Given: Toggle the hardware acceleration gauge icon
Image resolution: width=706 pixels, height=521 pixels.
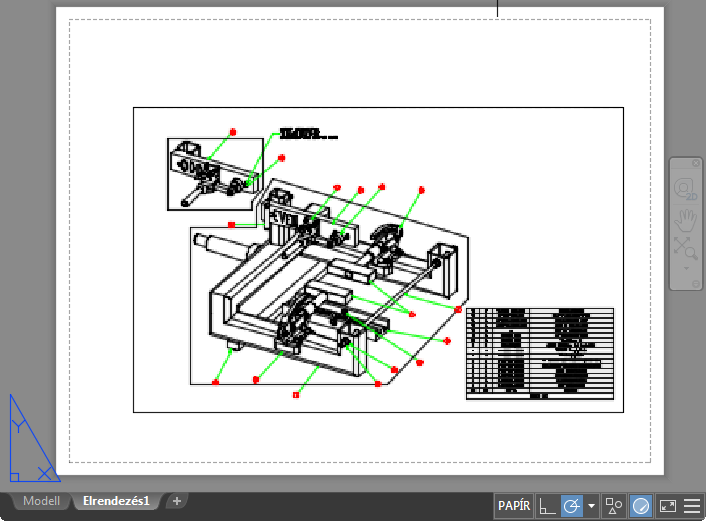Looking at the screenshot, I should (x=641, y=506).
